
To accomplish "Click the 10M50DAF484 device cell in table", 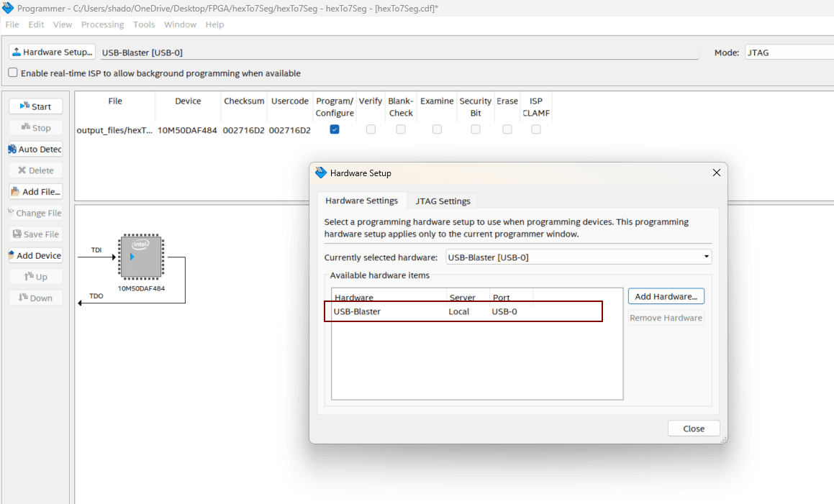I will (x=187, y=129).
